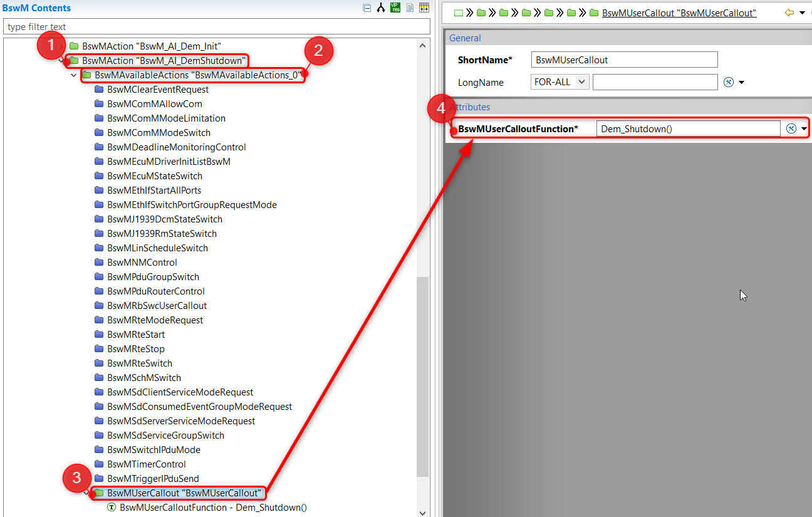Click the tree scrollbar up arrow
Image resolution: width=812 pixels, height=517 pixels.
pos(423,45)
